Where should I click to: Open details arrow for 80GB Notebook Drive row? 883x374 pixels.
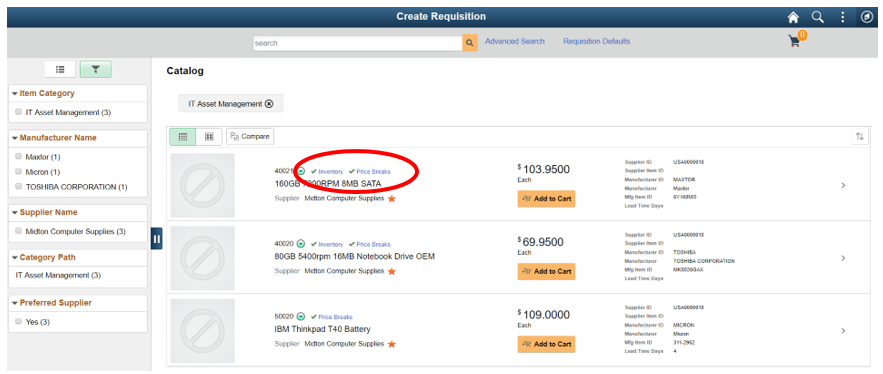pyautogui.click(x=843, y=258)
